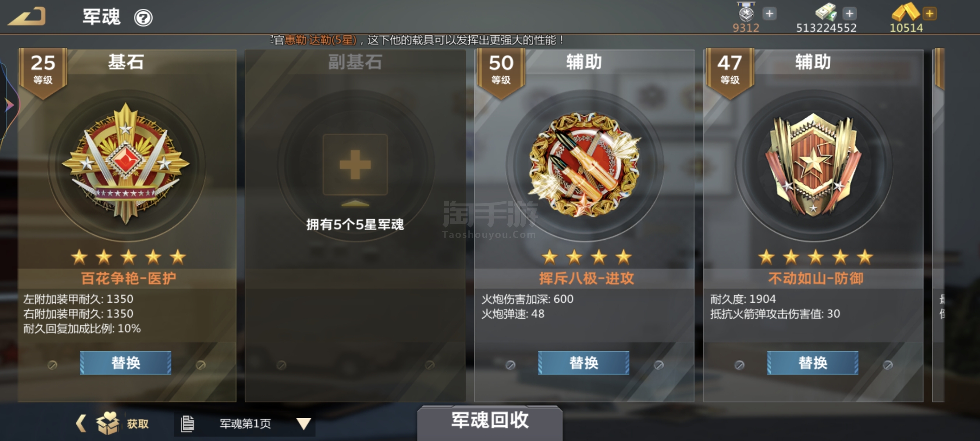Expand the side panel arrow at left edge
Image resolution: width=980 pixels, height=441 pixels.
[9, 104]
